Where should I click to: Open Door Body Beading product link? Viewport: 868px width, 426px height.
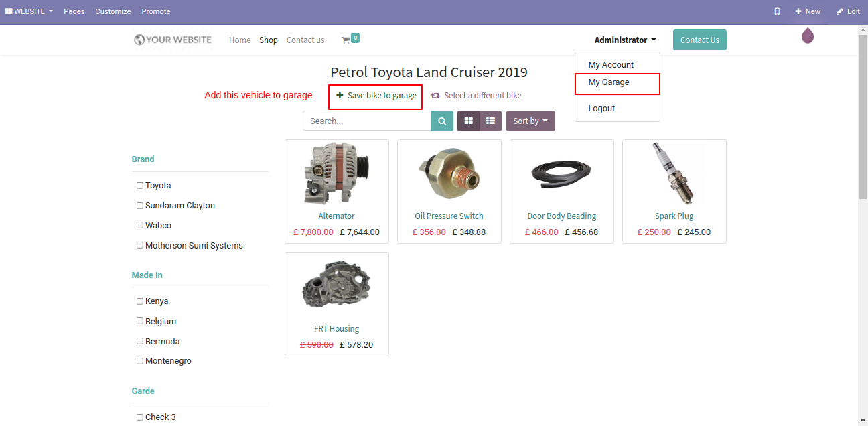point(561,216)
